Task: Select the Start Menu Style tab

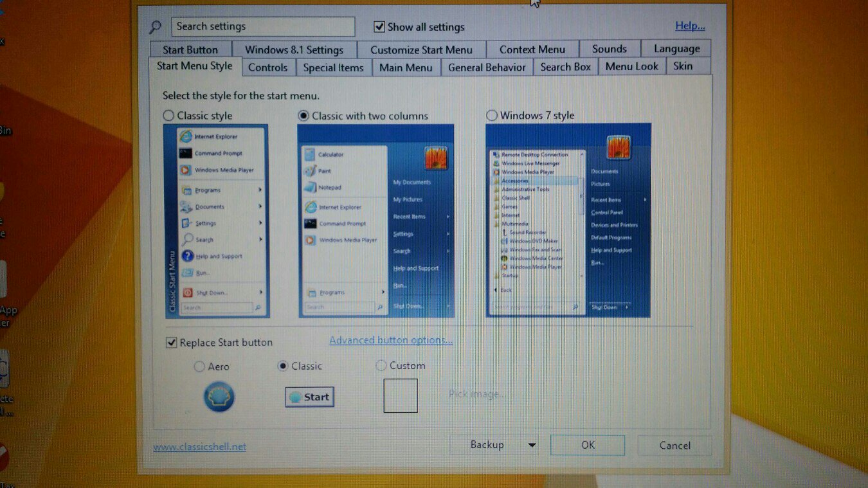Action: tap(195, 66)
